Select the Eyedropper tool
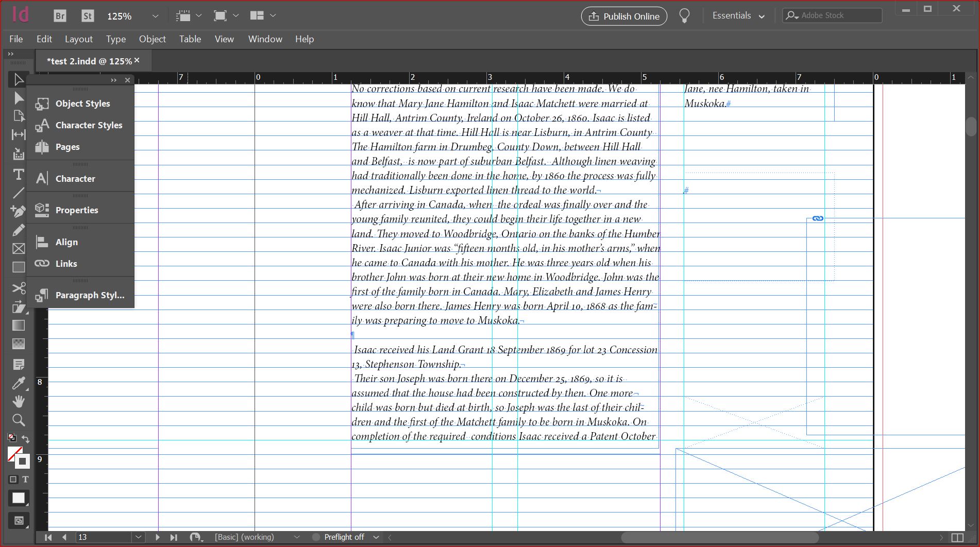The image size is (980, 547). coord(19,383)
